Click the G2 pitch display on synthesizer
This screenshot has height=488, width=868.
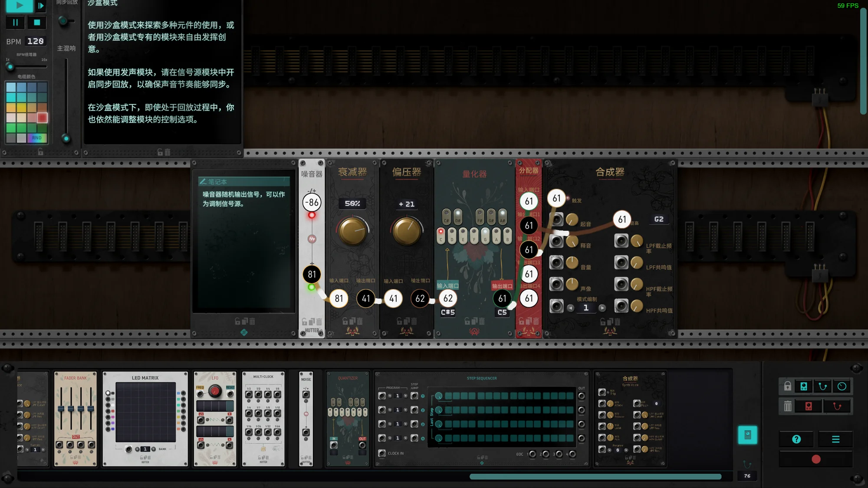(659, 219)
